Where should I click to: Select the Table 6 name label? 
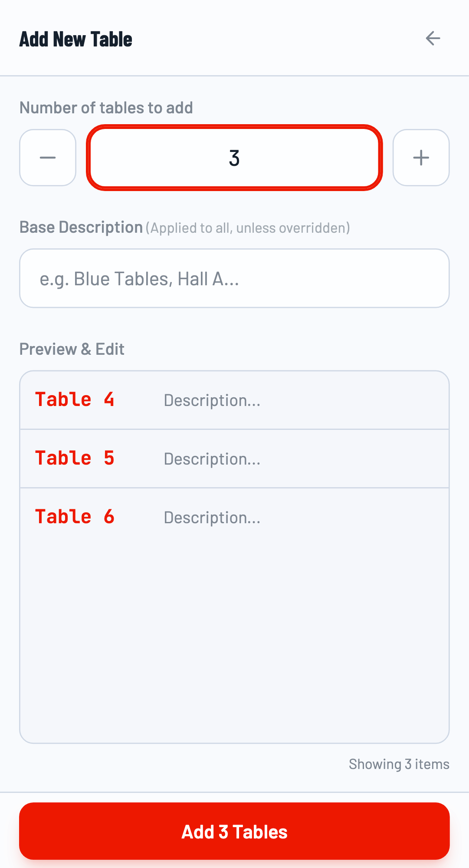pyautogui.click(x=75, y=516)
